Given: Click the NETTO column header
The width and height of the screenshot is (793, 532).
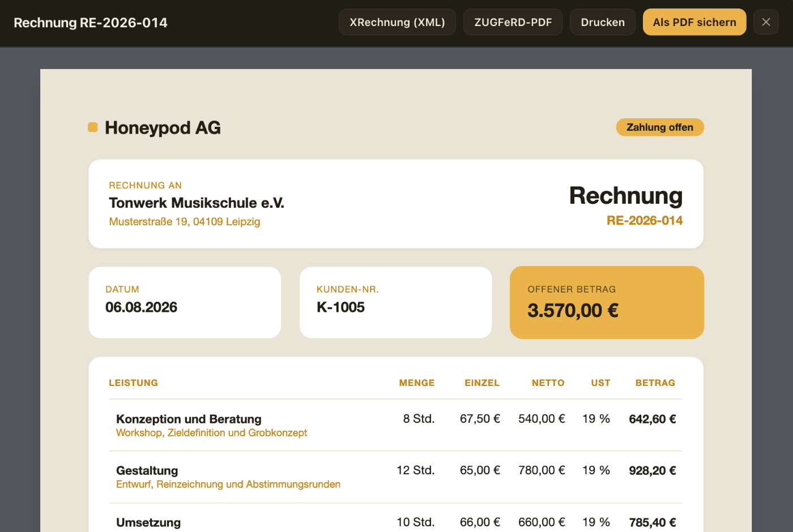Looking at the screenshot, I should (548, 383).
